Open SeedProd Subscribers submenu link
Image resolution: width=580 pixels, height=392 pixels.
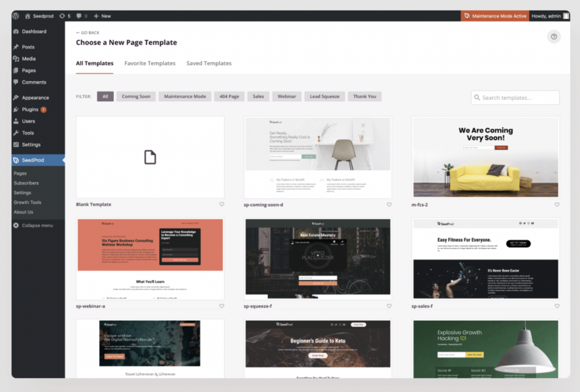point(26,183)
